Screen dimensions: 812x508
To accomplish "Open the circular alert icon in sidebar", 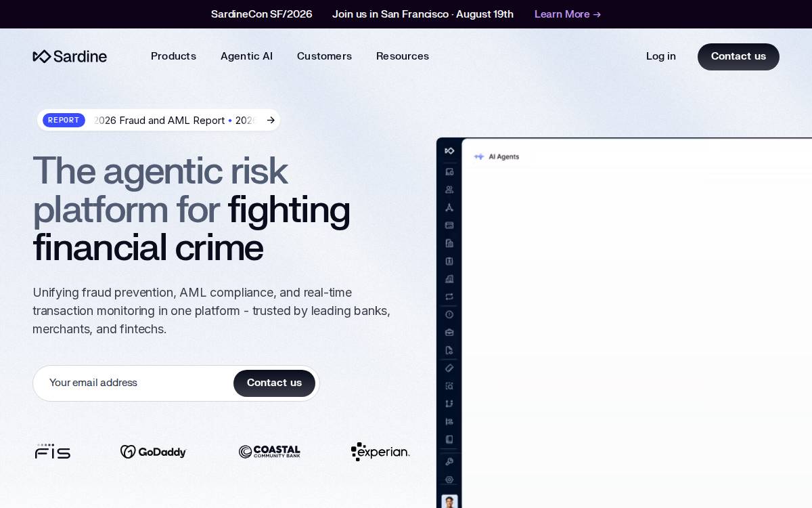I will 449,314.
